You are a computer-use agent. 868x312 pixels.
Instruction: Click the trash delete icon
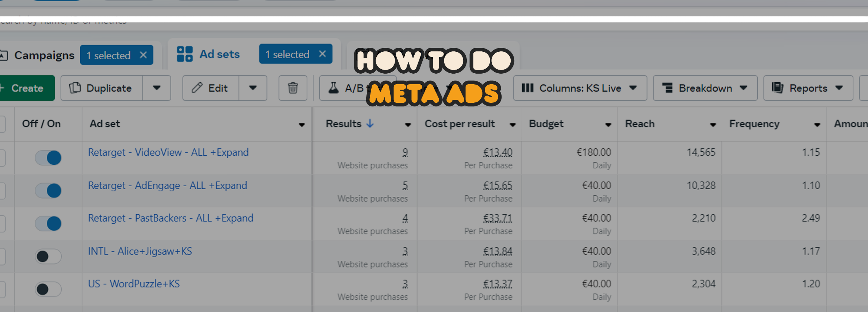point(293,88)
